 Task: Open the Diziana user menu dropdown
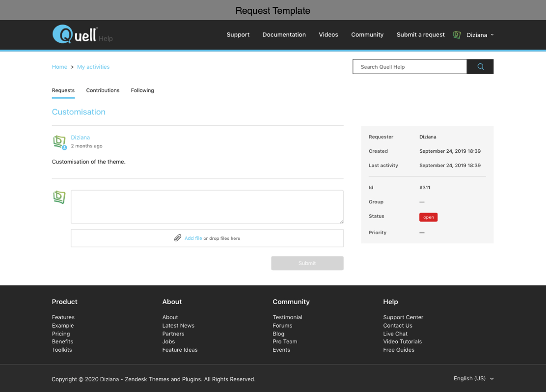click(x=480, y=35)
